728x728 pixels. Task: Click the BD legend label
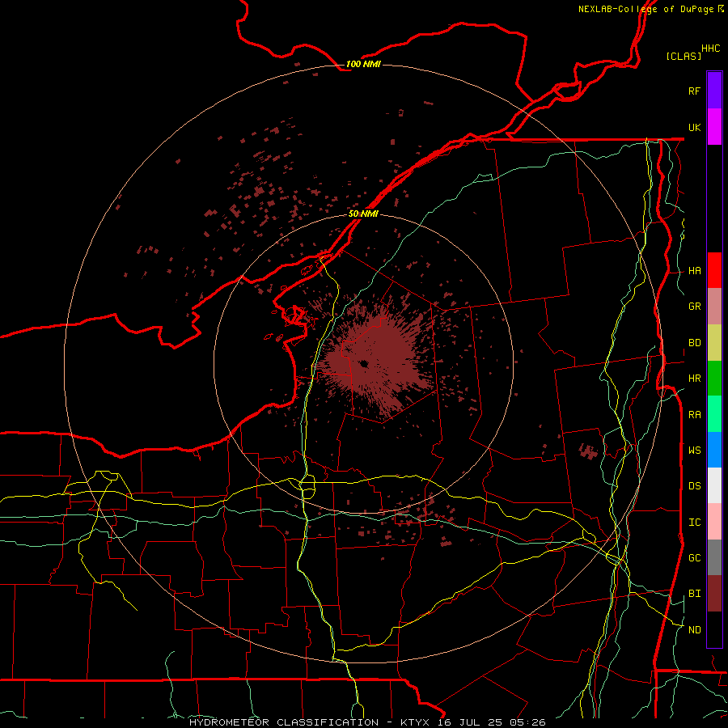point(694,343)
